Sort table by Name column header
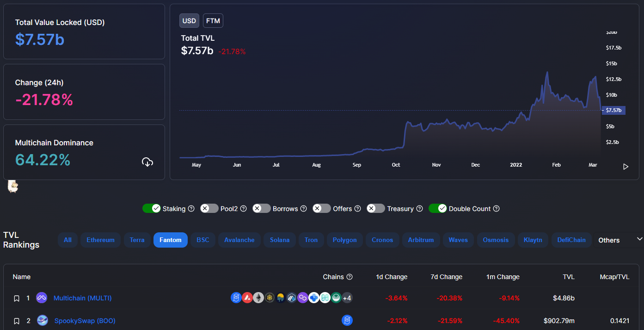Image resolution: width=644 pixels, height=330 pixels. pyautogui.click(x=22, y=277)
